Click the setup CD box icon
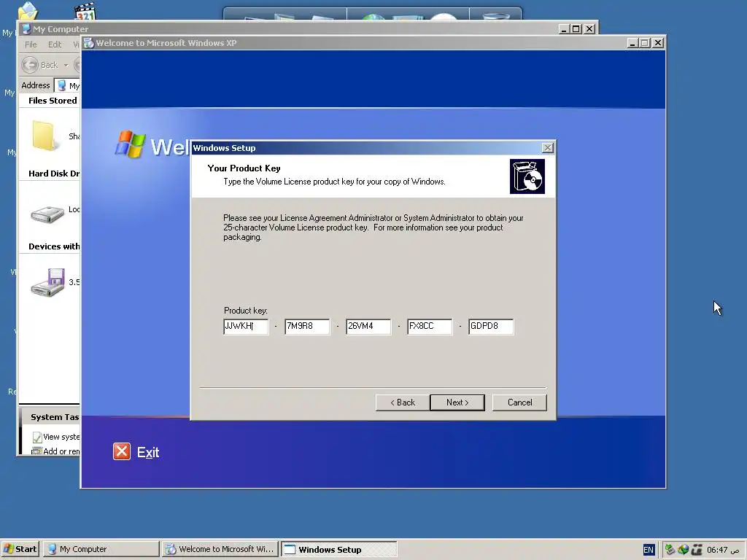Screen dimensions: 747x560 pyautogui.click(x=527, y=176)
